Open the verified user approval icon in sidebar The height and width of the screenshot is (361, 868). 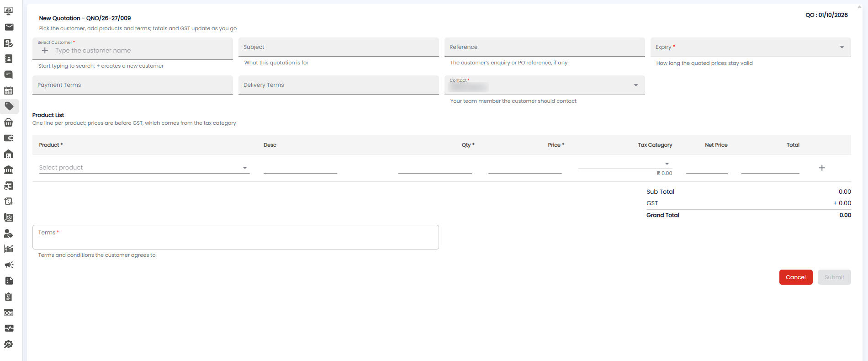[9, 43]
